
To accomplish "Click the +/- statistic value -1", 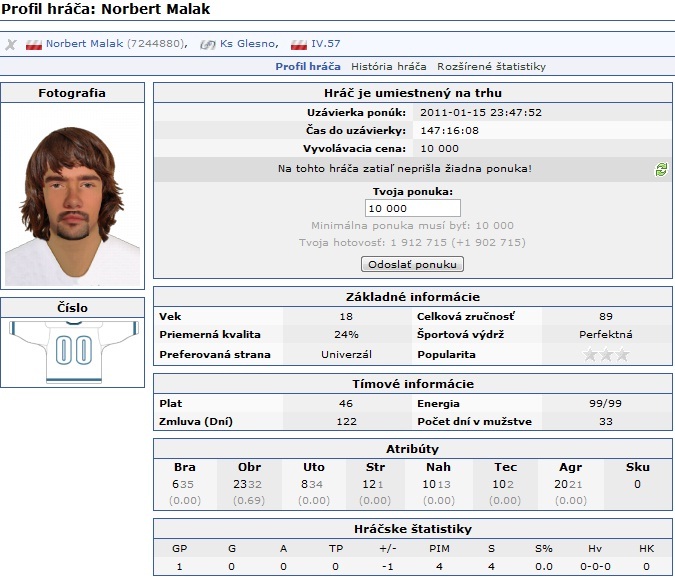I will [x=388, y=567].
